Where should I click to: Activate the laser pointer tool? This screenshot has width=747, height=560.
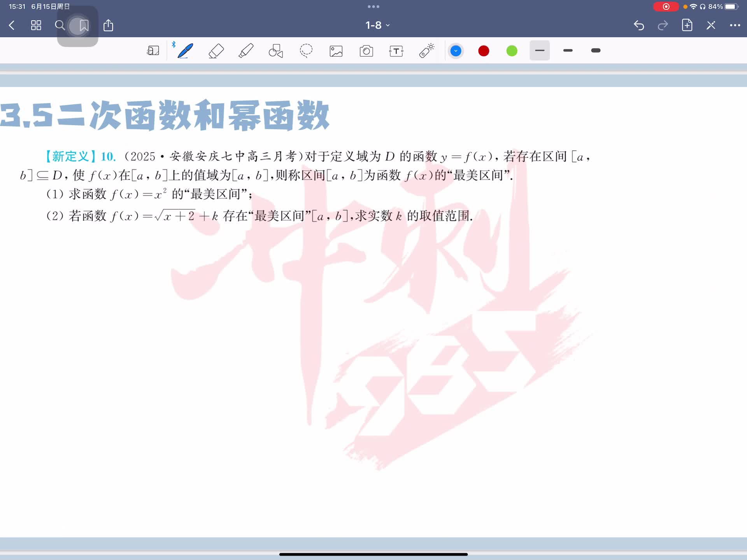pos(426,51)
